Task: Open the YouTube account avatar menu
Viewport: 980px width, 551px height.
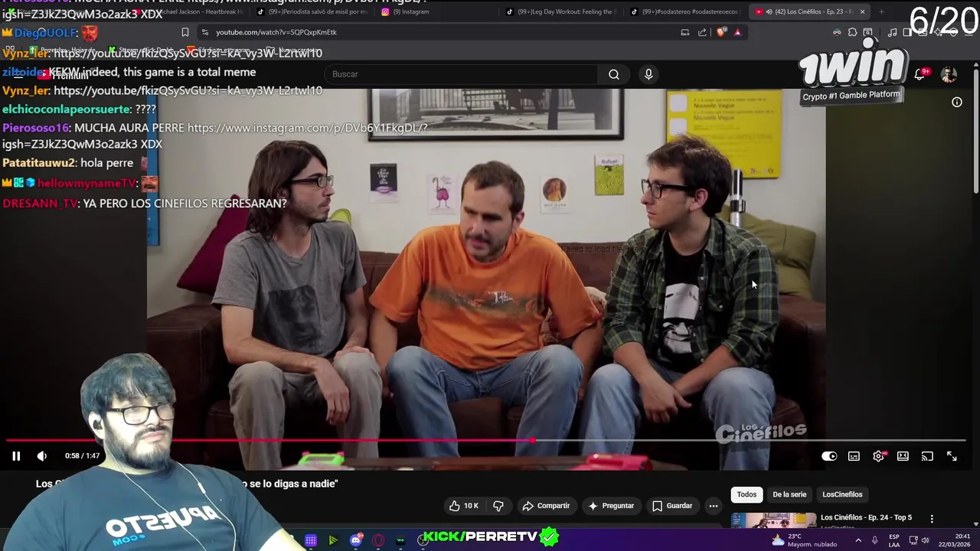Action: (x=949, y=74)
